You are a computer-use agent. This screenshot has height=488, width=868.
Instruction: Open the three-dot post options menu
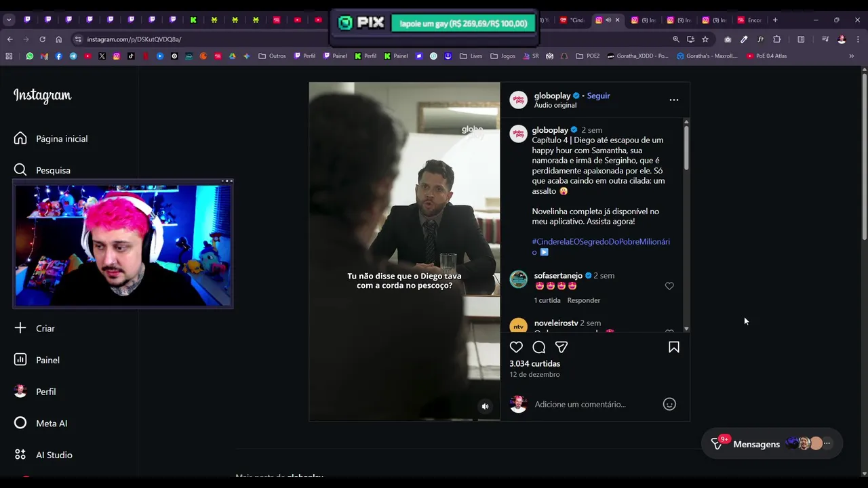coord(674,100)
